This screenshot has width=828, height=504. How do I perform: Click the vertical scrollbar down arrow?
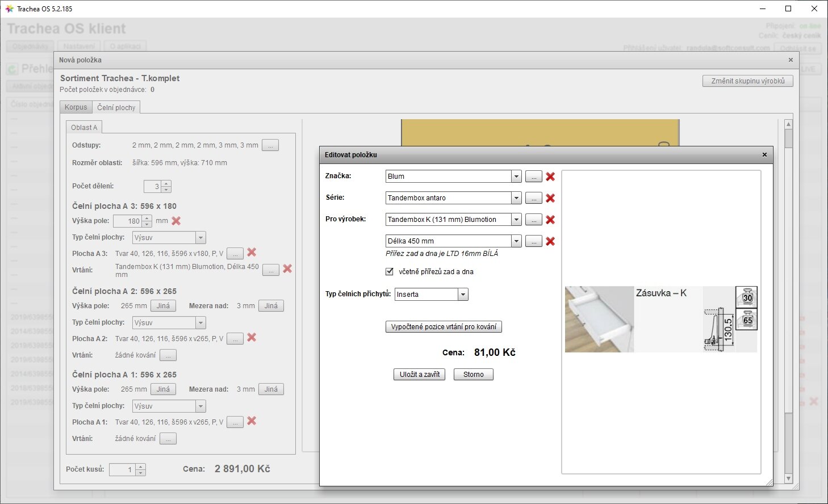click(788, 478)
